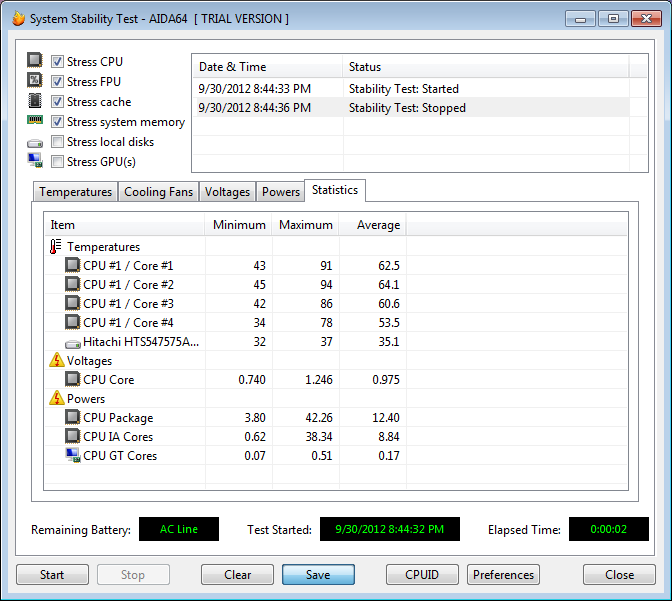Click the AC Line remaining battery display
This screenshot has width=672, height=601.
(x=179, y=529)
